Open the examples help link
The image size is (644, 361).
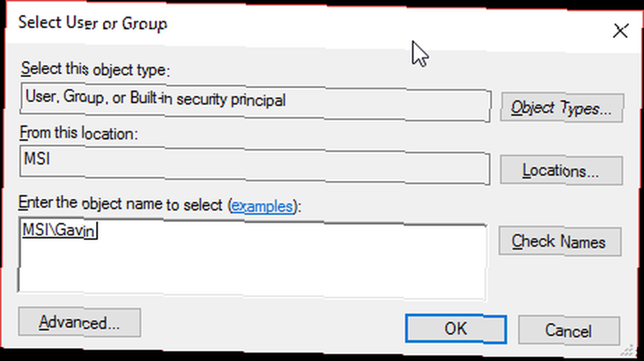[x=262, y=205]
